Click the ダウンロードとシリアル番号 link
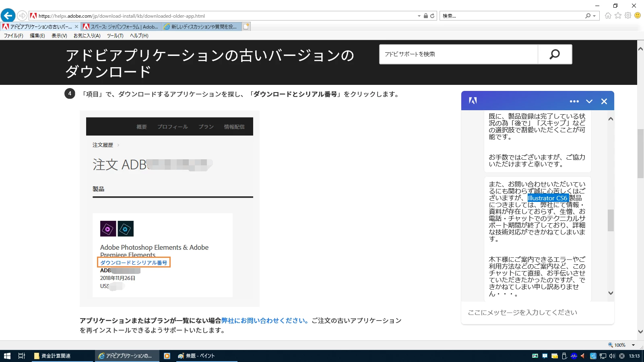The image size is (644, 362). [134, 263]
